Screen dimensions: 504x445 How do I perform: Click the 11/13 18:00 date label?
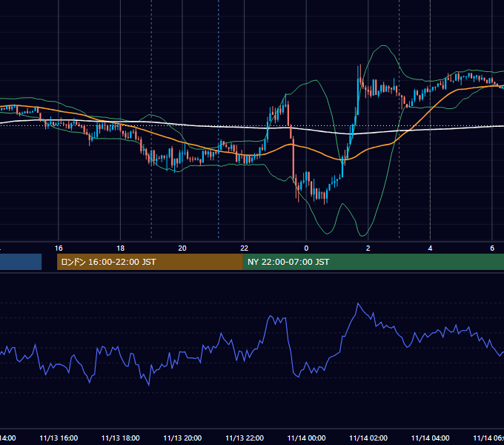pos(121,438)
